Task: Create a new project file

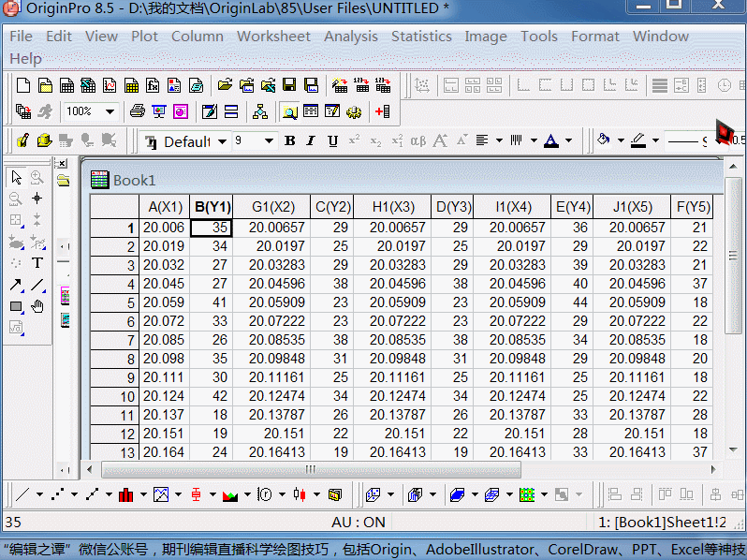Action: (x=22, y=85)
